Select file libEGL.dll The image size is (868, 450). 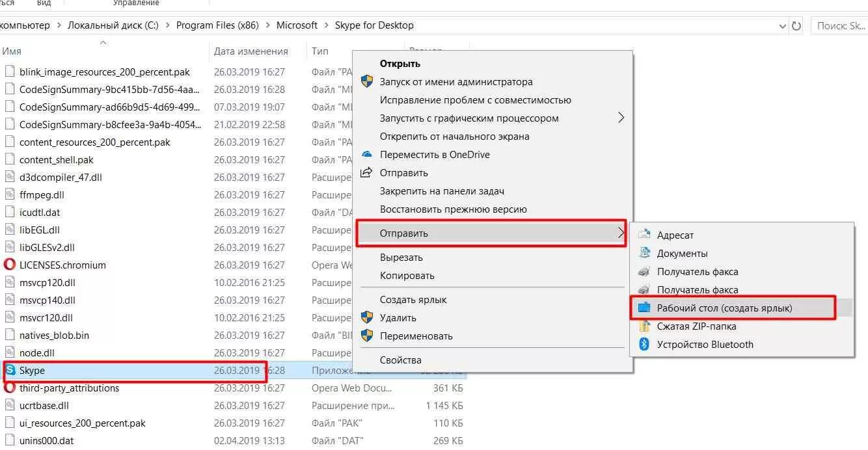coord(40,230)
